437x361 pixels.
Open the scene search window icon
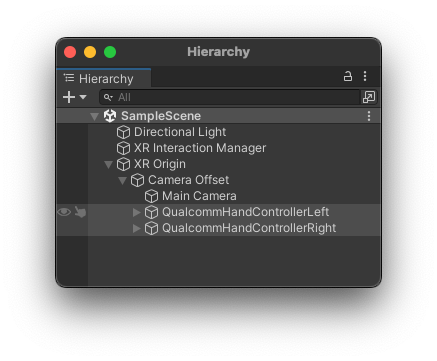[369, 97]
